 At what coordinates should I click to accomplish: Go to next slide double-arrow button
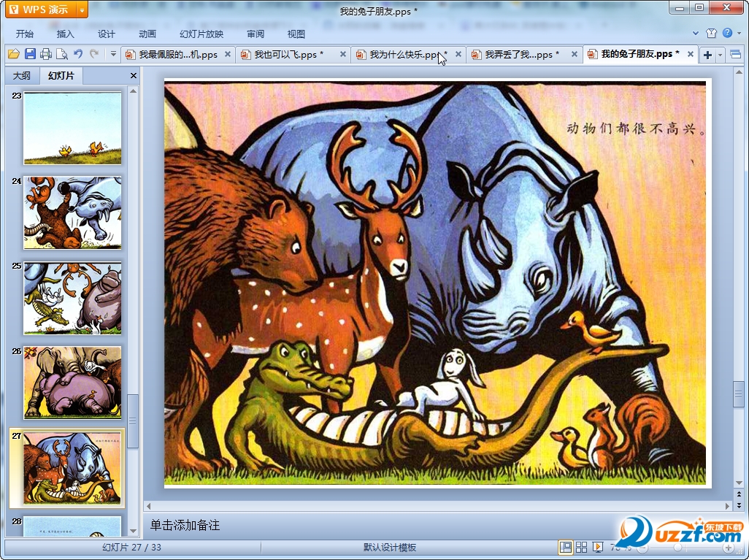coord(739,505)
